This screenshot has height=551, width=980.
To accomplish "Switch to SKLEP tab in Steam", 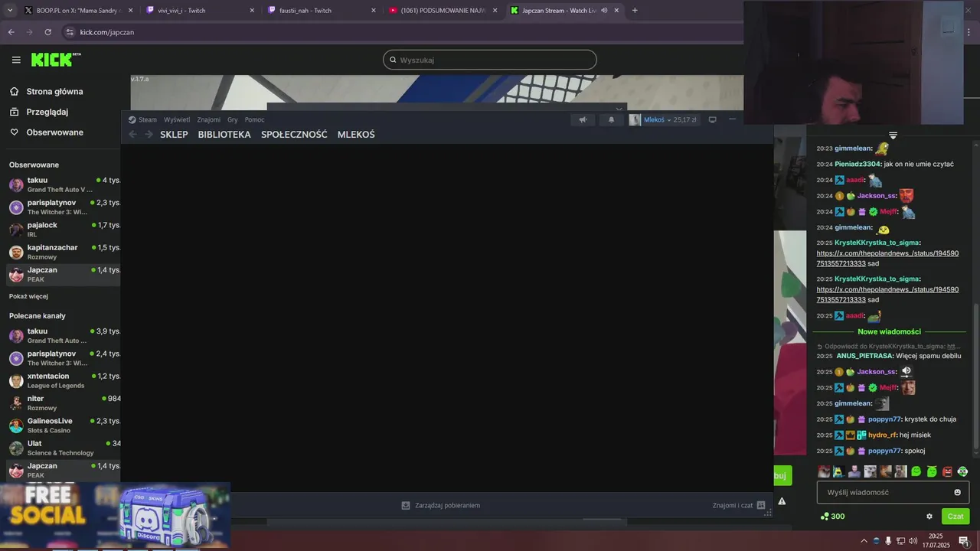I will pos(174,135).
